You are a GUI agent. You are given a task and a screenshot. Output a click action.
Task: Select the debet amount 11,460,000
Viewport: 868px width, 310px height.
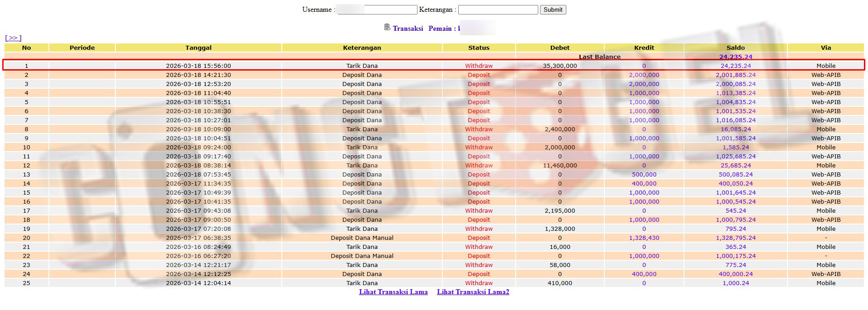click(x=560, y=165)
